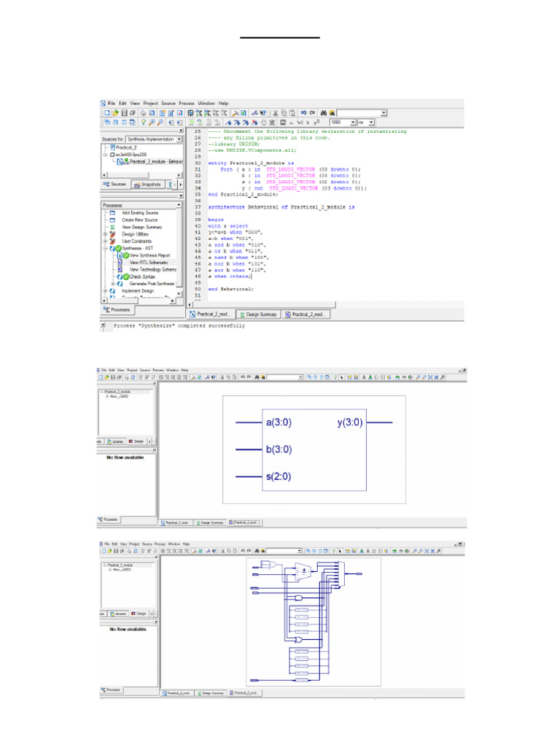Viewport: 560px width, 747px height.
Task: Close the Sources panel with its X button
Action: (181, 131)
